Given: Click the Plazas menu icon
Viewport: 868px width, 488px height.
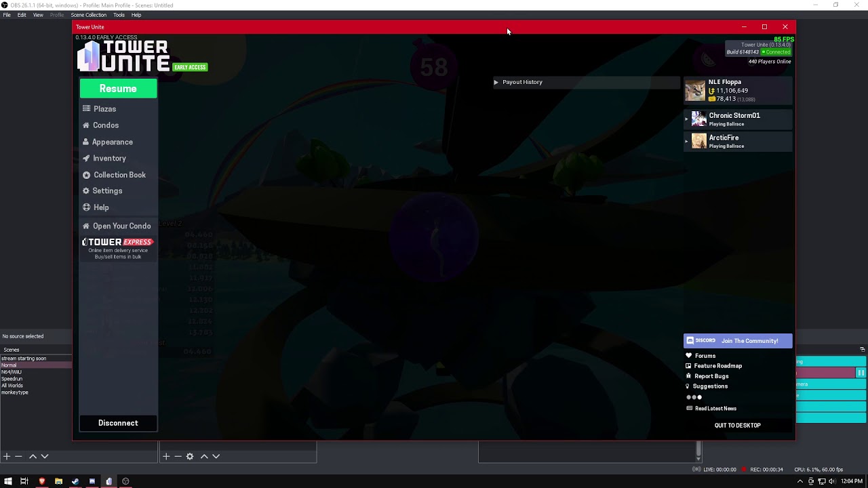Looking at the screenshot, I should [x=86, y=108].
